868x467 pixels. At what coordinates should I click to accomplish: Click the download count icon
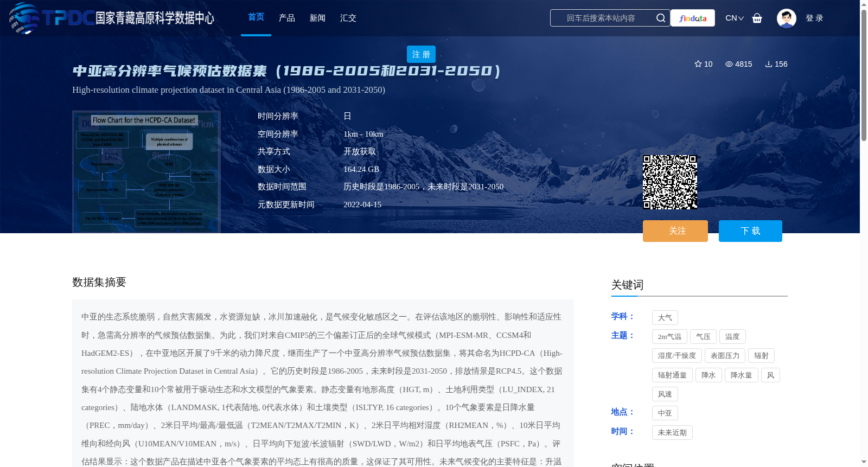769,64
